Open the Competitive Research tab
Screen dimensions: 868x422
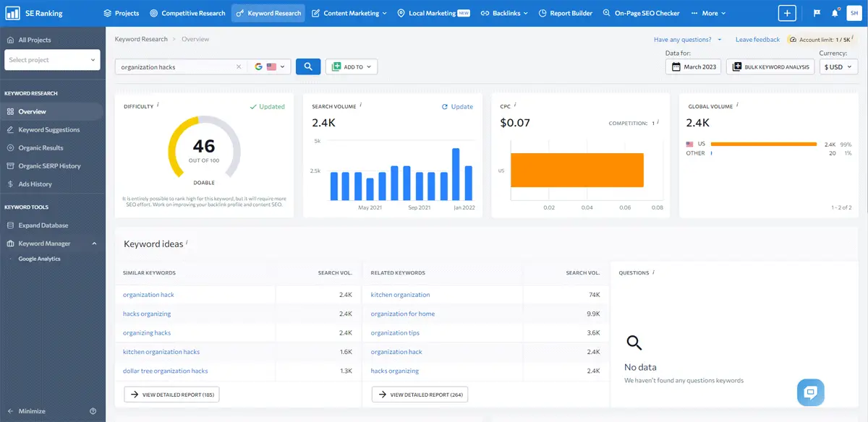(187, 13)
